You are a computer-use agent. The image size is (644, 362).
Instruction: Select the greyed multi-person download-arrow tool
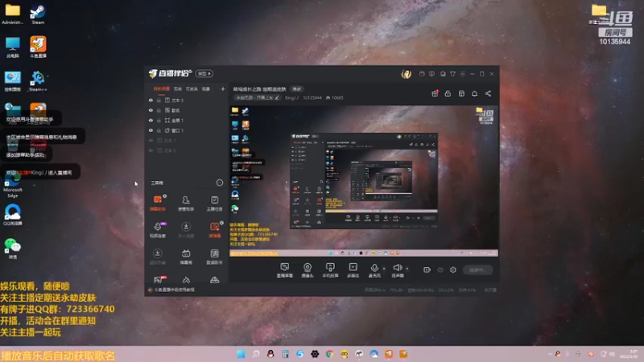pos(186,230)
